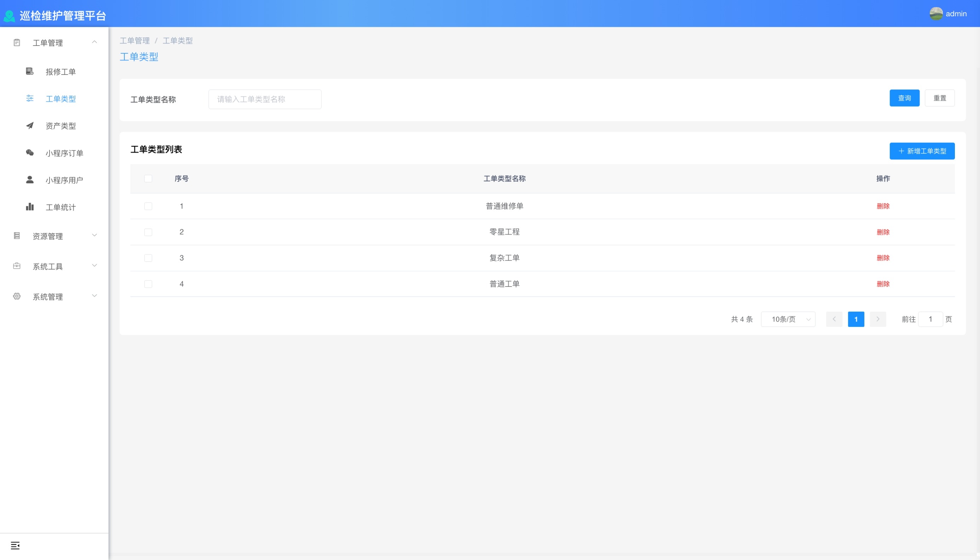The width and height of the screenshot is (980, 560).
Task: Click the 工单统计 bar chart icon
Action: click(30, 207)
